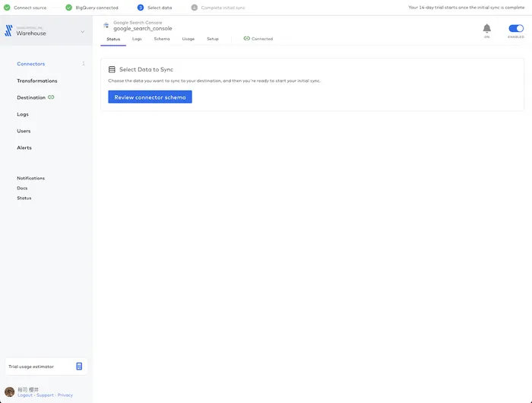The image size is (532, 403).
Task: Open Users in the sidebar
Action: [x=24, y=131]
